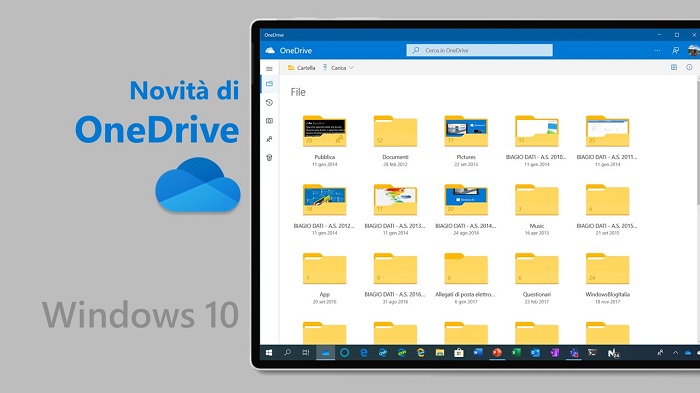Open Microsoft Store from the taskbar
700x393 pixels.
[458, 353]
